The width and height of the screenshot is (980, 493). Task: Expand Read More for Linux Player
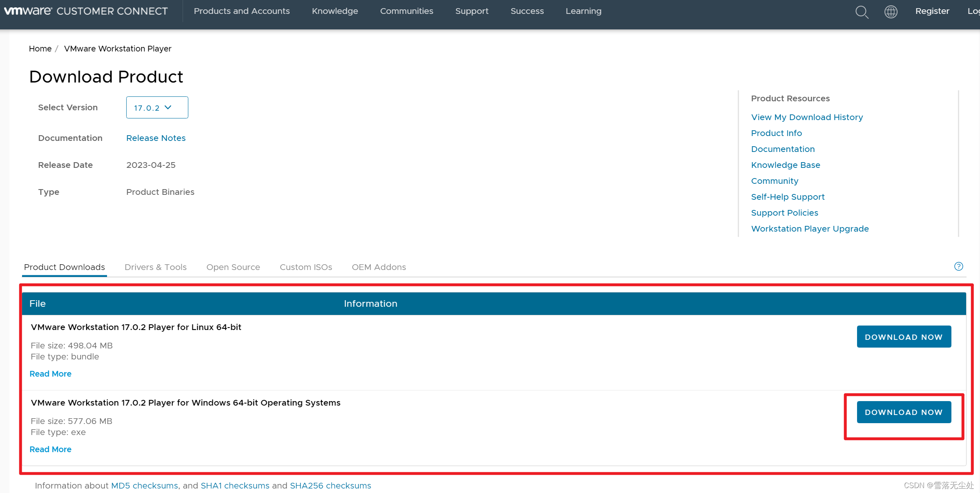click(50, 374)
